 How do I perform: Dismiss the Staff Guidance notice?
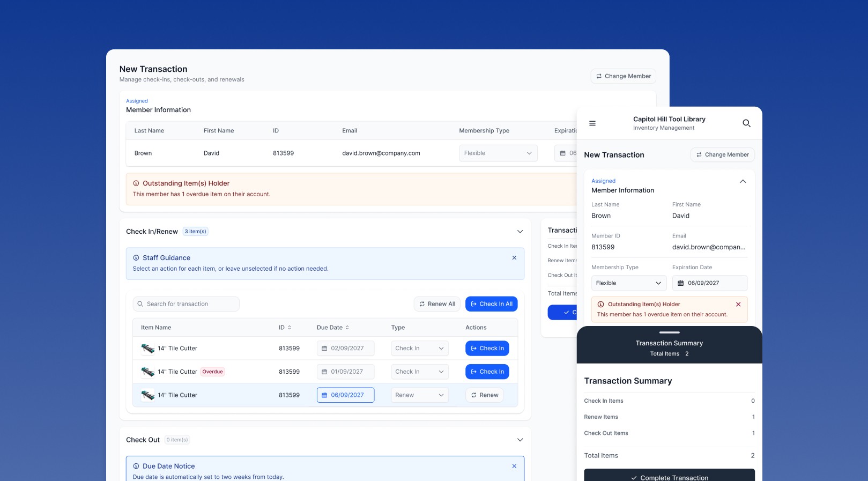[514, 258]
